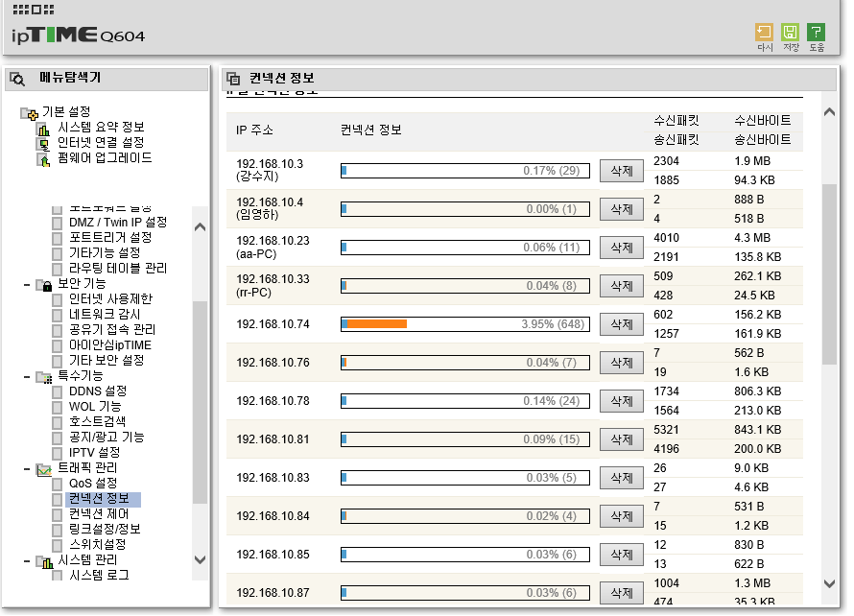Click 삭제 for 192.168.10.74
The image size is (854, 616).
(x=622, y=324)
